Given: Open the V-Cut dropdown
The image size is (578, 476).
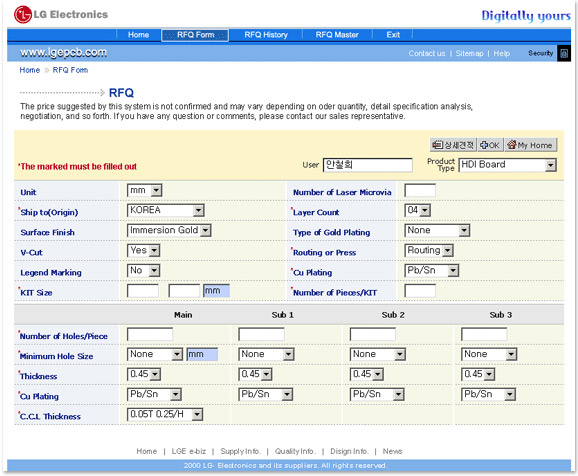Looking at the screenshot, I should tap(143, 250).
